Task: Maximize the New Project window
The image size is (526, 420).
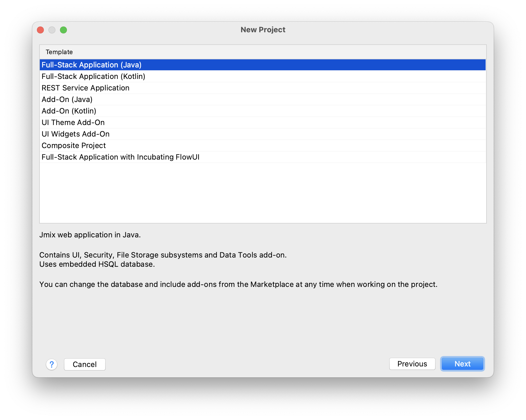Action: 63,30
